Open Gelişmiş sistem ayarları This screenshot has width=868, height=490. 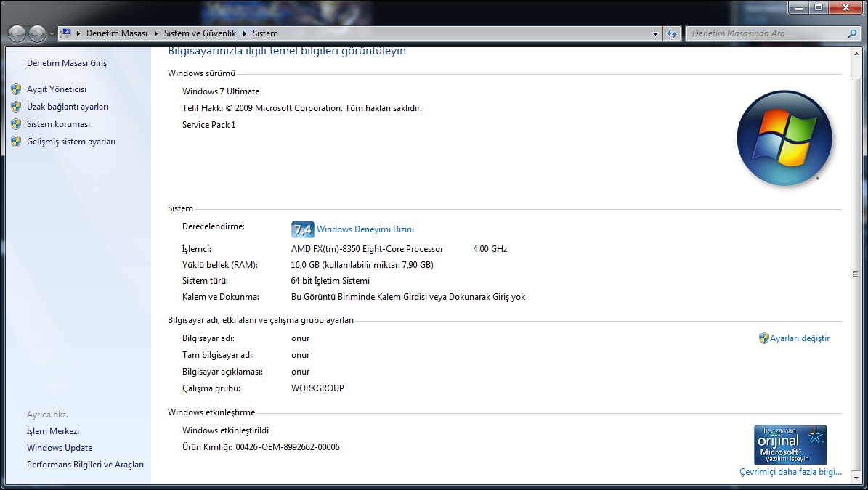pyautogui.click(x=71, y=142)
